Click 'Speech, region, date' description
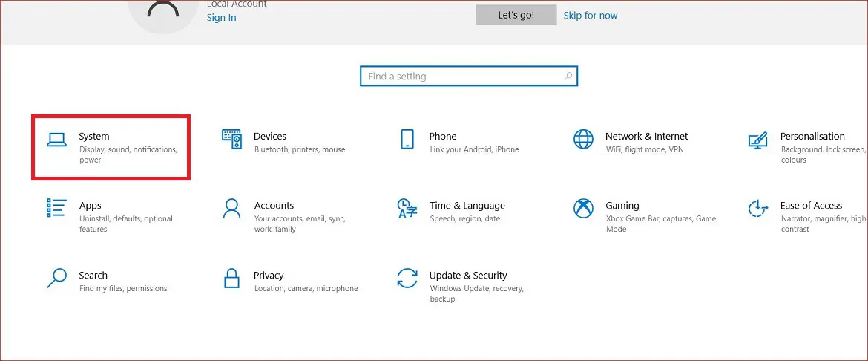The image size is (868, 361). click(x=465, y=219)
